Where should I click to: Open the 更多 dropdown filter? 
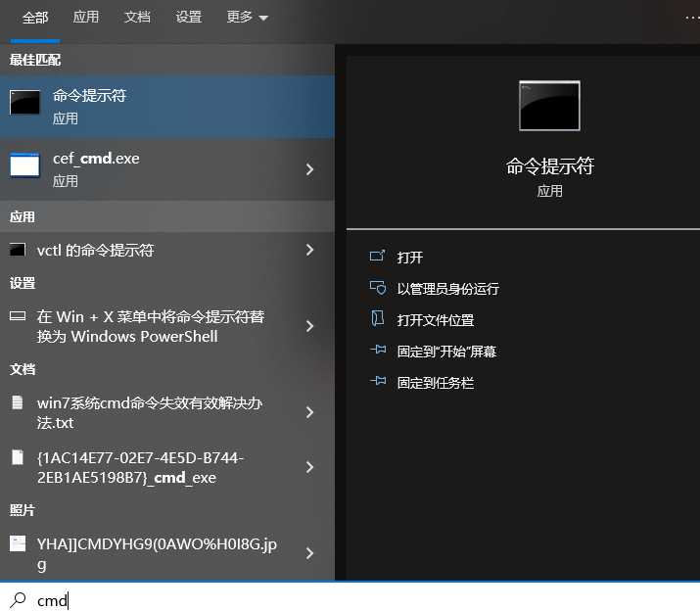pos(248,17)
